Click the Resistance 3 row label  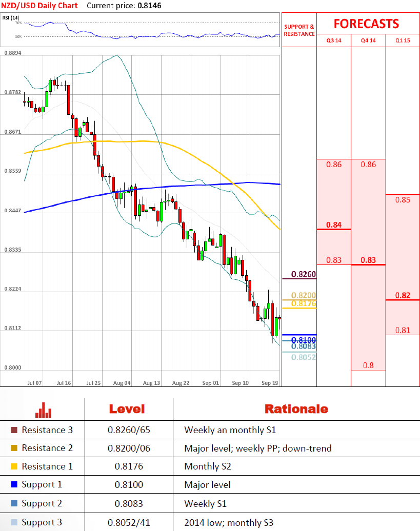coord(47,430)
